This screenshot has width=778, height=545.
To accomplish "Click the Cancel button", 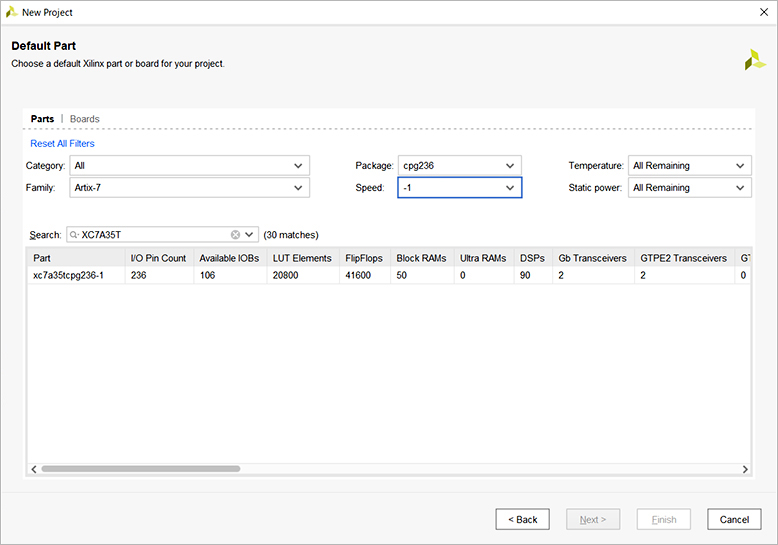I will coord(734,519).
